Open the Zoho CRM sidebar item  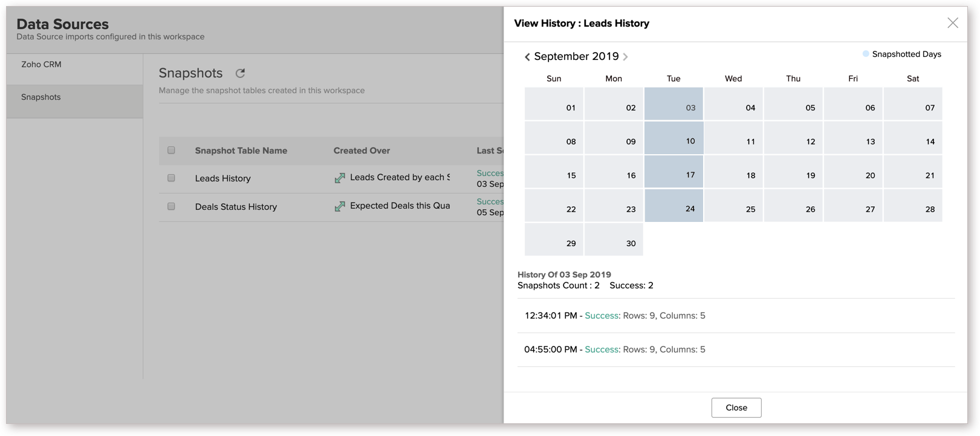pyautogui.click(x=41, y=65)
